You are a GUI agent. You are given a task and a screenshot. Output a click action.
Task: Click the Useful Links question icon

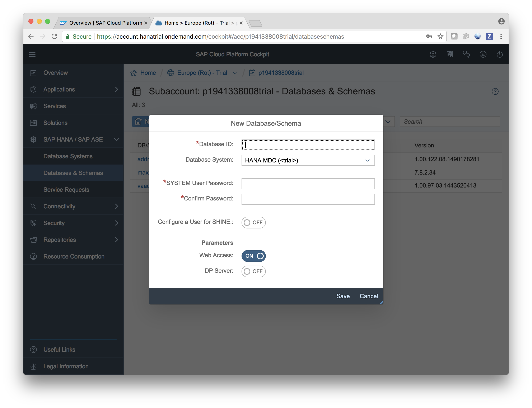pos(34,350)
